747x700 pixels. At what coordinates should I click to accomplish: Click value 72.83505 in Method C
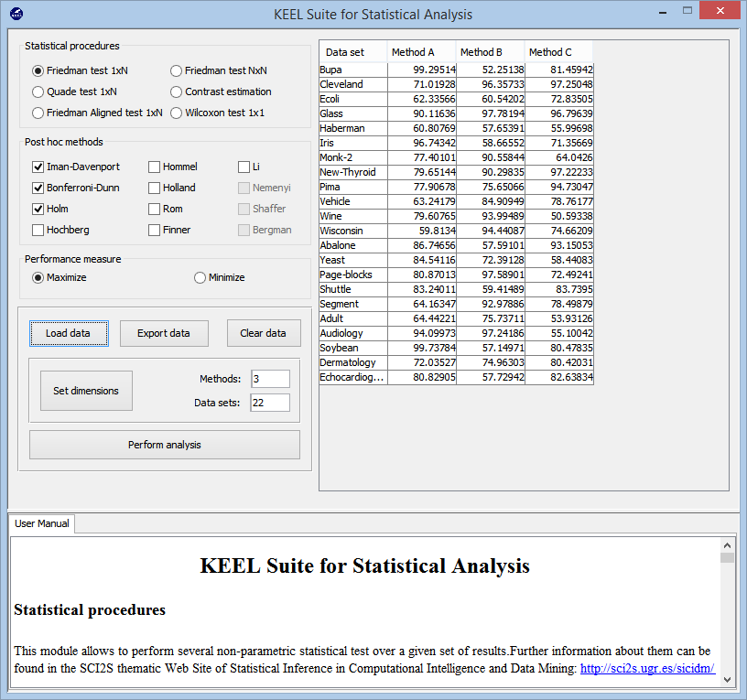[559, 99]
